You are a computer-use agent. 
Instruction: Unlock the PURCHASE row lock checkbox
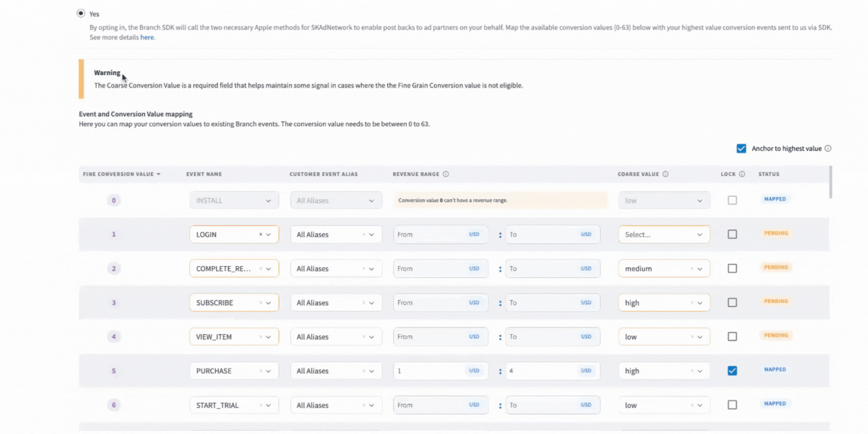tap(732, 371)
